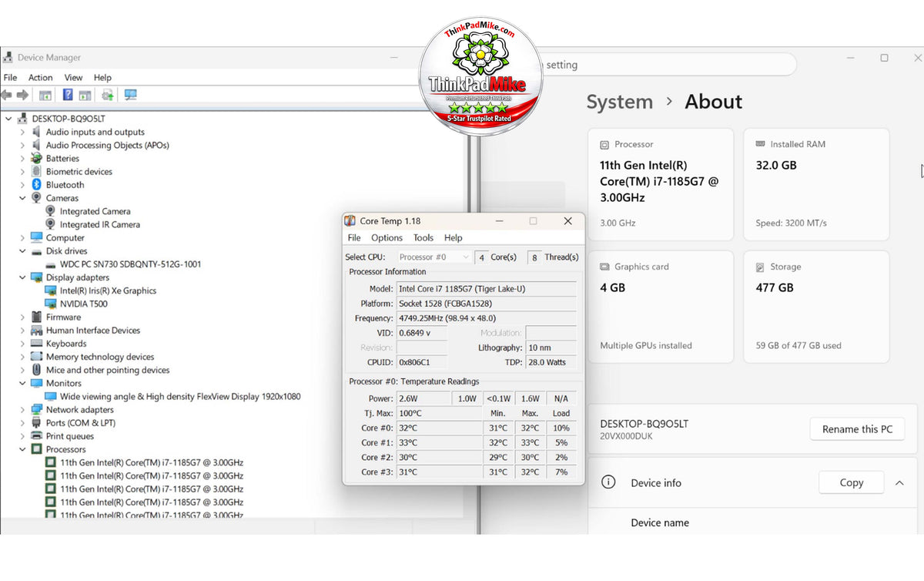This screenshot has width=924, height=581.
Task: Click the Print queues printer icon
Action: (36, 436)
